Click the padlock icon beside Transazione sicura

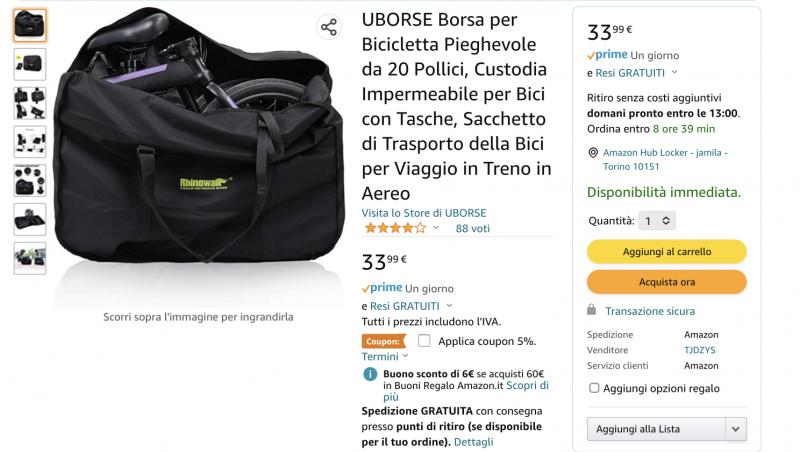tap(591, 310)
